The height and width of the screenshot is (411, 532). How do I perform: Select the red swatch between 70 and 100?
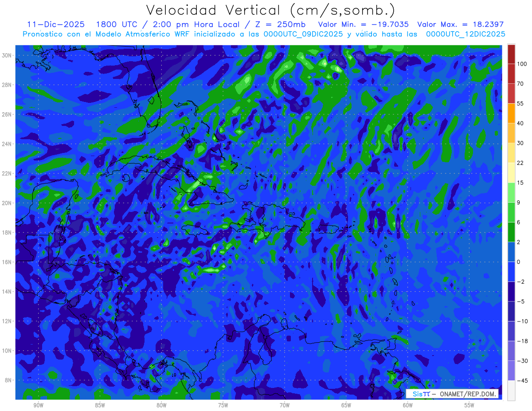pyautogui.click(x=511, y=74)
